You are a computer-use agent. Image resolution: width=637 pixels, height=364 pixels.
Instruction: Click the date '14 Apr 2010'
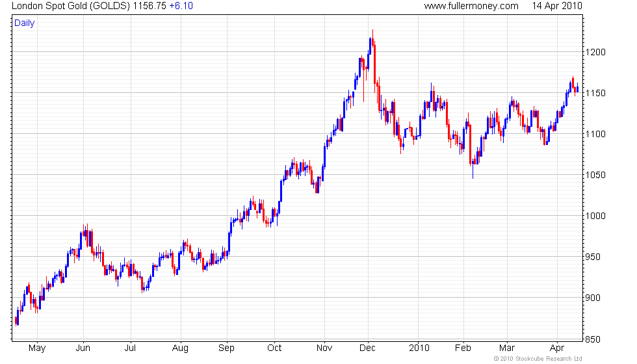[x=557, y=6]
